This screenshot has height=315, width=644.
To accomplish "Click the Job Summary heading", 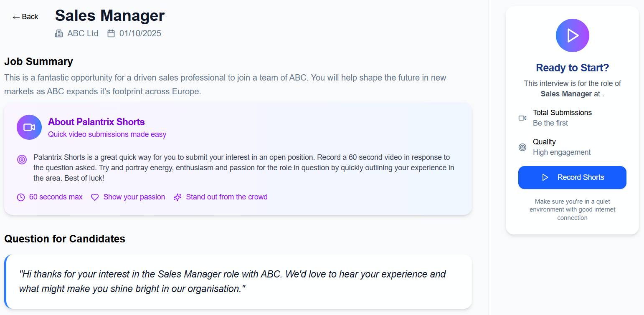I will pos(38,61).
